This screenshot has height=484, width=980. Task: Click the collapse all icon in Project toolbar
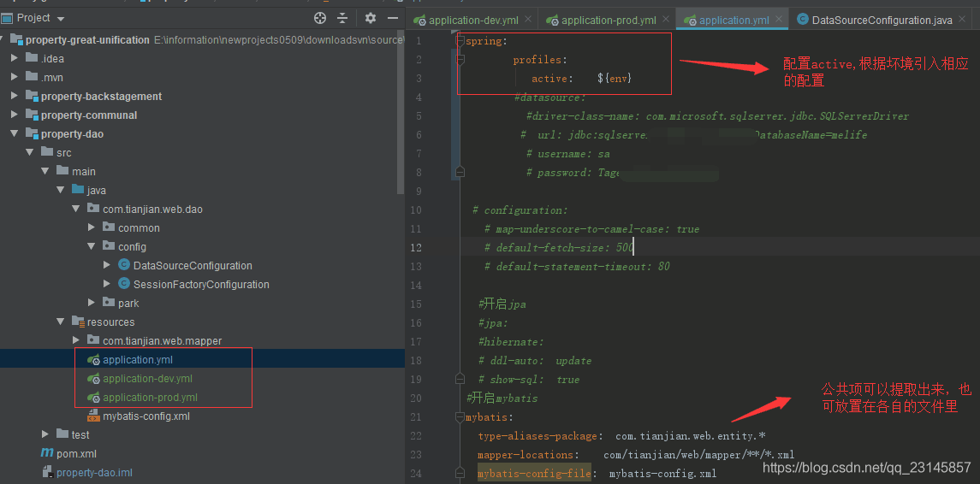pos(342,18)
